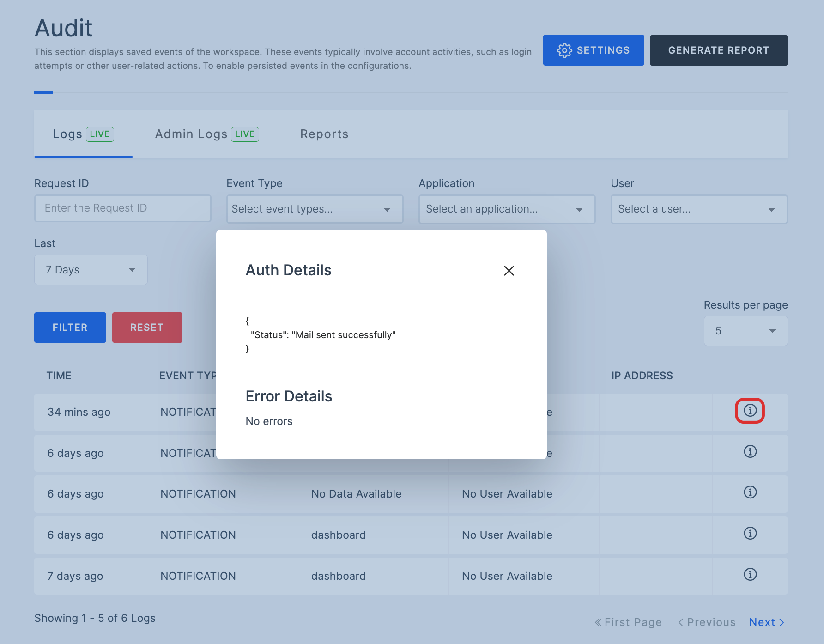The width and height of the screenshot is (824, 644).
Task: Click No Data Available application cell
Action: [356, 494]
